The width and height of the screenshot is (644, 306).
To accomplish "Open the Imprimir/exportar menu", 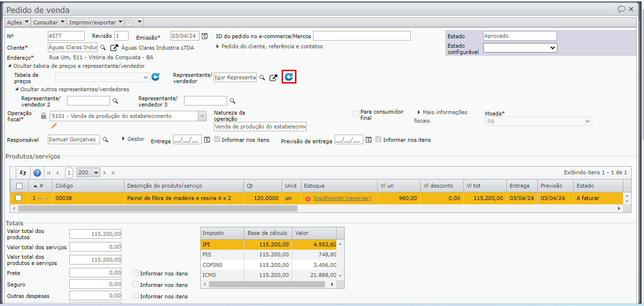I will pyautogui.click(x=96, y=22).
